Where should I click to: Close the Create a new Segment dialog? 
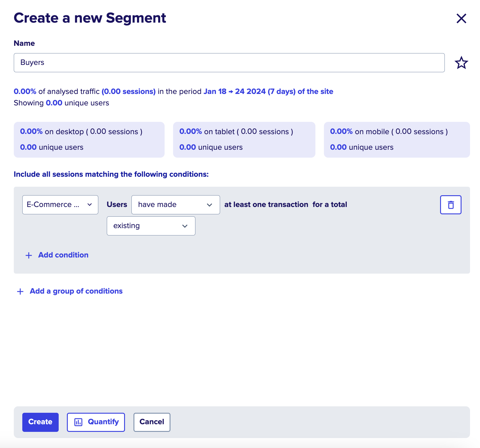click(x=461, y=18)
